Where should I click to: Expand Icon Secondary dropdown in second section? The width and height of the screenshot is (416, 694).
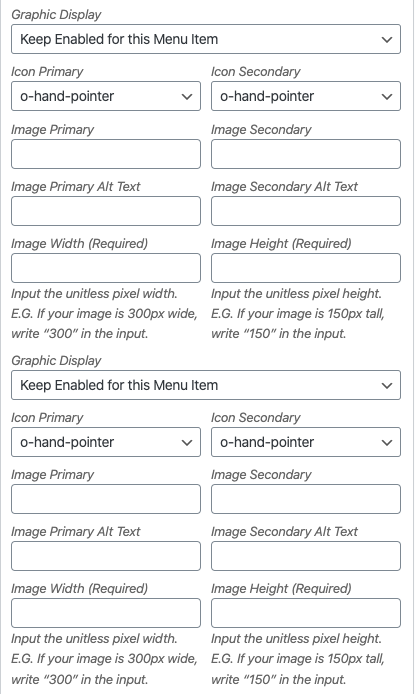[306, 442]
